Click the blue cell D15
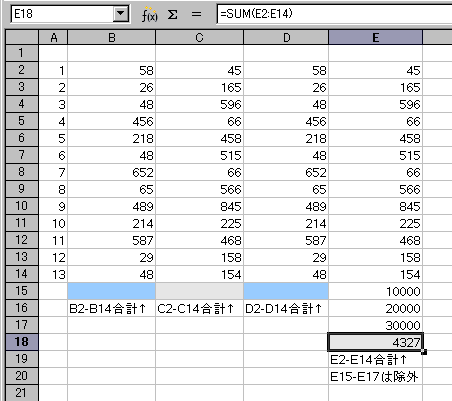The height and width of the screenshot is (401, 452). pyautogui.click(x=286, y=291)
